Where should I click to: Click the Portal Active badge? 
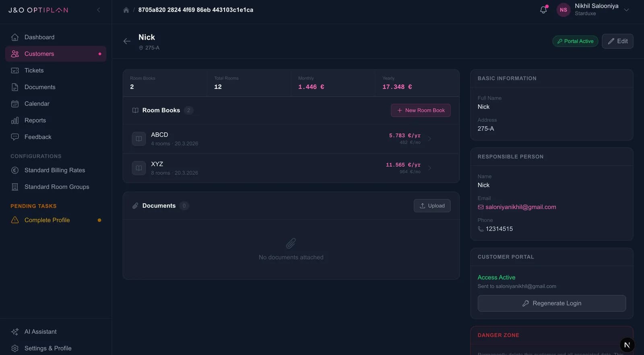(575, 41)
